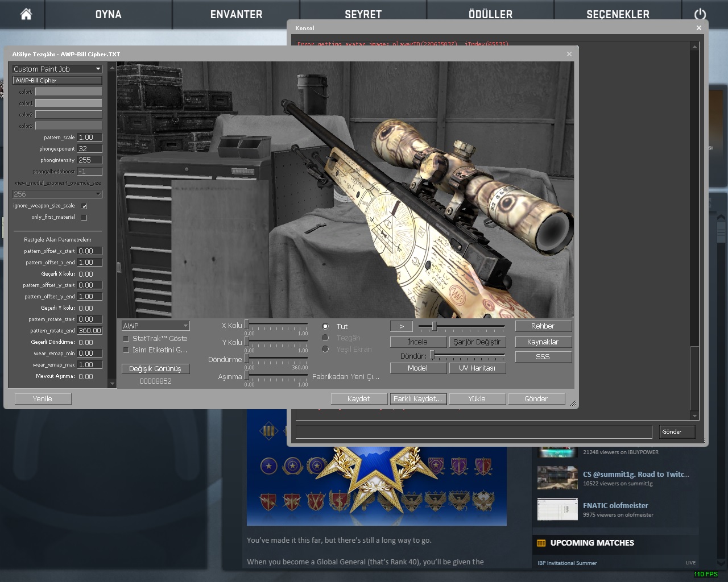Click the pattern_scale value field
This screenshot has height=582, width=728.
point(90,137)
